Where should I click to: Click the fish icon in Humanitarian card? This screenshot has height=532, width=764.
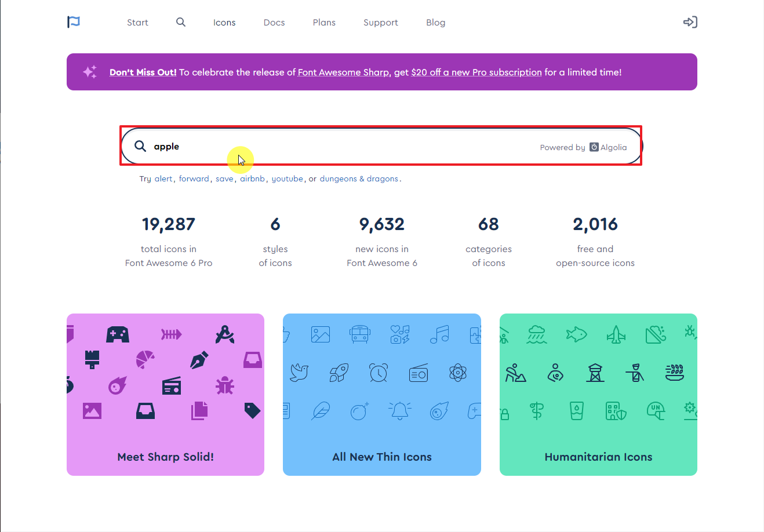tap(576, 334)
